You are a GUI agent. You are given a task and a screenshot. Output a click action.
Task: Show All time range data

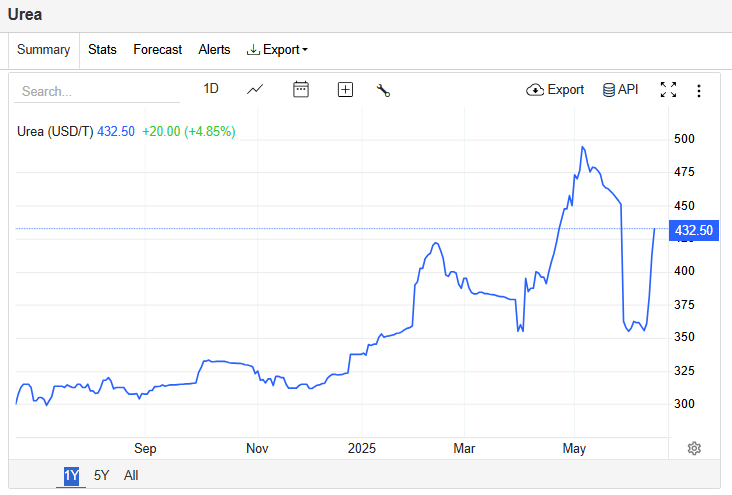point(131,476)
